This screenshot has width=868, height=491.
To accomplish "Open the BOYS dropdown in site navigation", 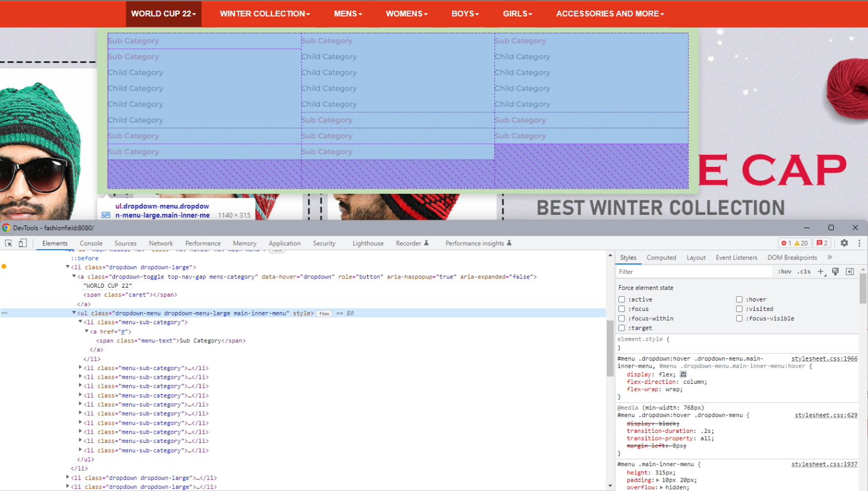I will (x=465, y=13).
